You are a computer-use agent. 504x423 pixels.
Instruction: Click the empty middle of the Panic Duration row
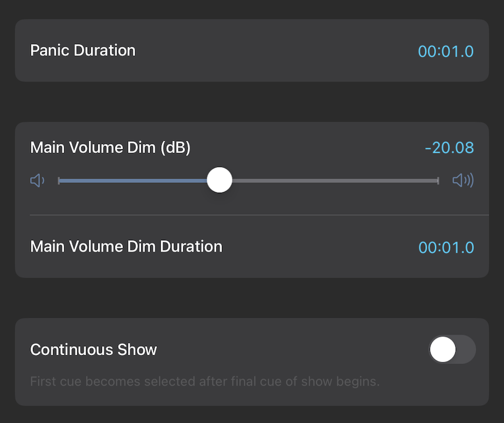(273, 51)
